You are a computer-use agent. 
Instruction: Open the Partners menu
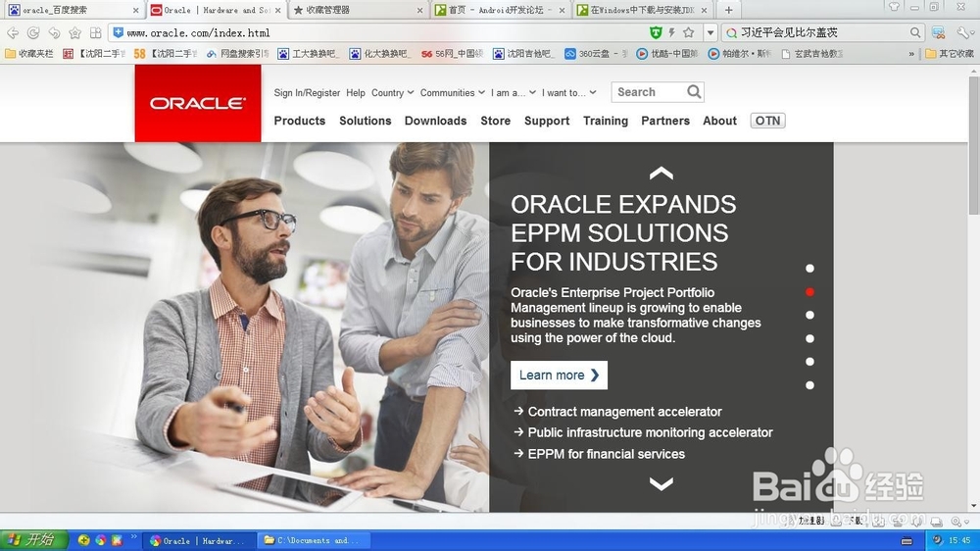[665, 121]
